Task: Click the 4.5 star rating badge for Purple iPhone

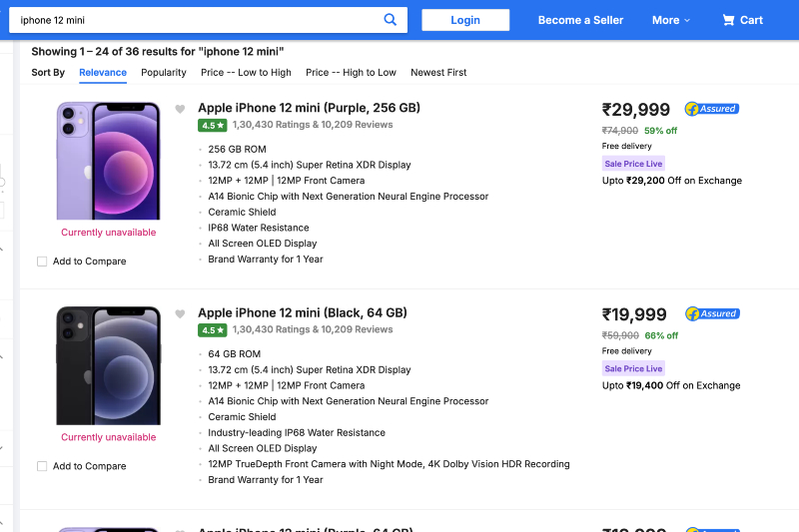Action: pos(213,126)
